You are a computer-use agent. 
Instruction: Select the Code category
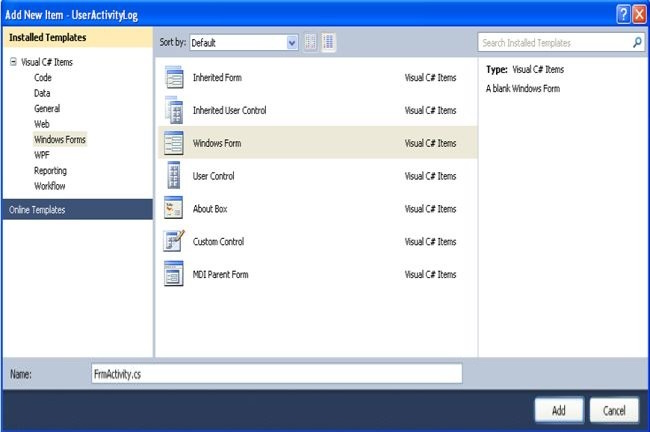tap(43, 78)
